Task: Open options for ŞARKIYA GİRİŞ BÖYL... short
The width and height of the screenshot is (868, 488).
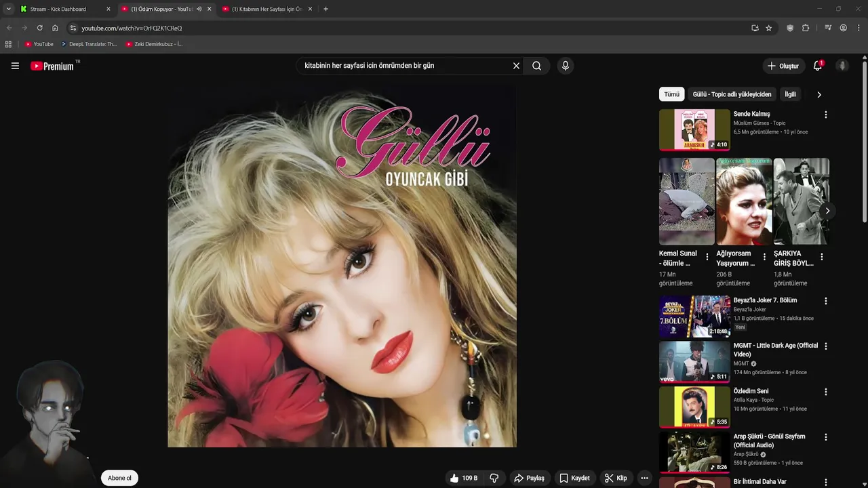Action: point(821,257)
